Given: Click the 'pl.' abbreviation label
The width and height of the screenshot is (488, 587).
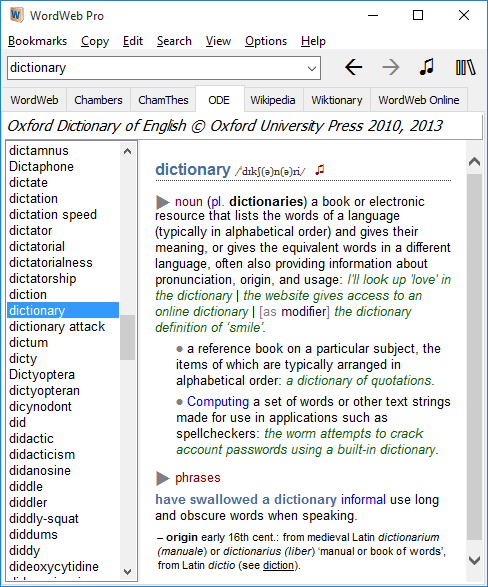Looking at the screenshot, I should (x=218, y=202).
